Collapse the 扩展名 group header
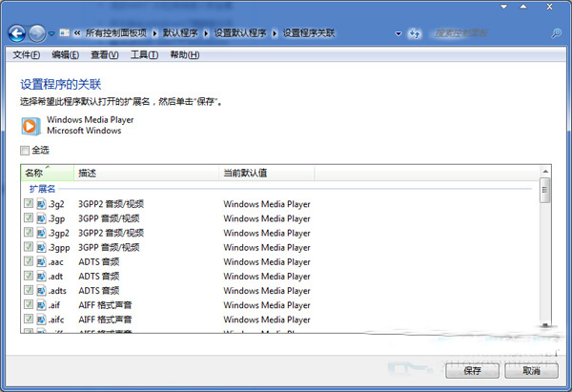The height and width of the screenshot is (392, 572). pos(42,189)
